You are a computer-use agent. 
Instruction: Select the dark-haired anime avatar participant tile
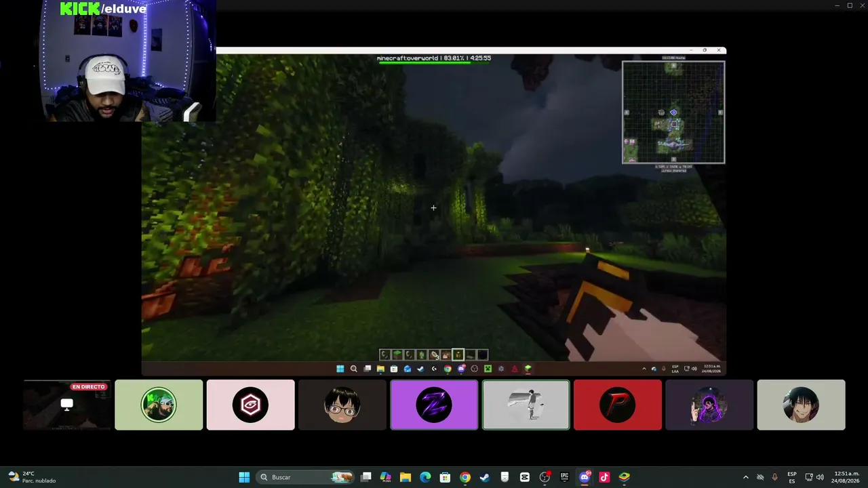[801, 405]
